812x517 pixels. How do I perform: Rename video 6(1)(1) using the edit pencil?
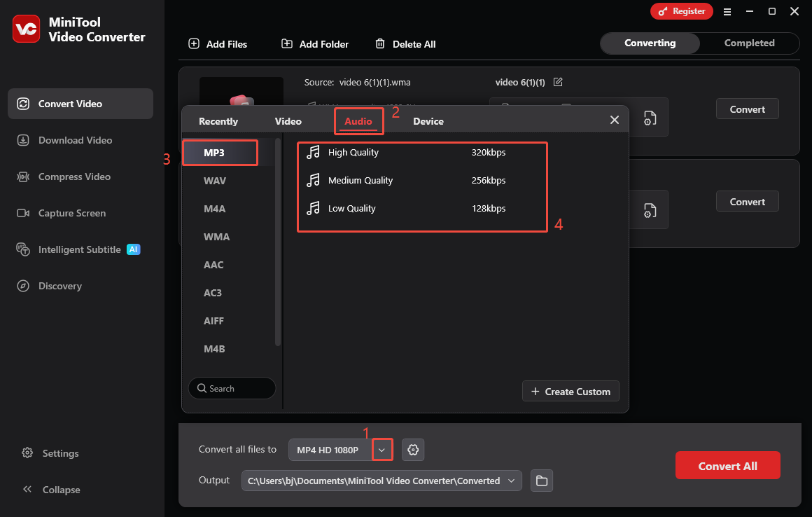[558, 82]
